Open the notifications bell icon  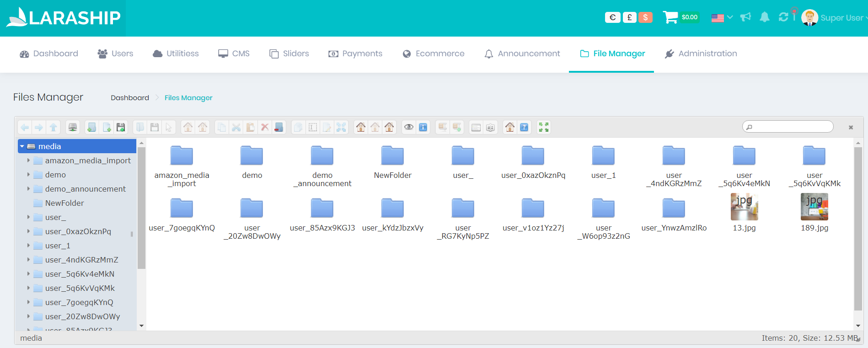[x=764, y=17]
